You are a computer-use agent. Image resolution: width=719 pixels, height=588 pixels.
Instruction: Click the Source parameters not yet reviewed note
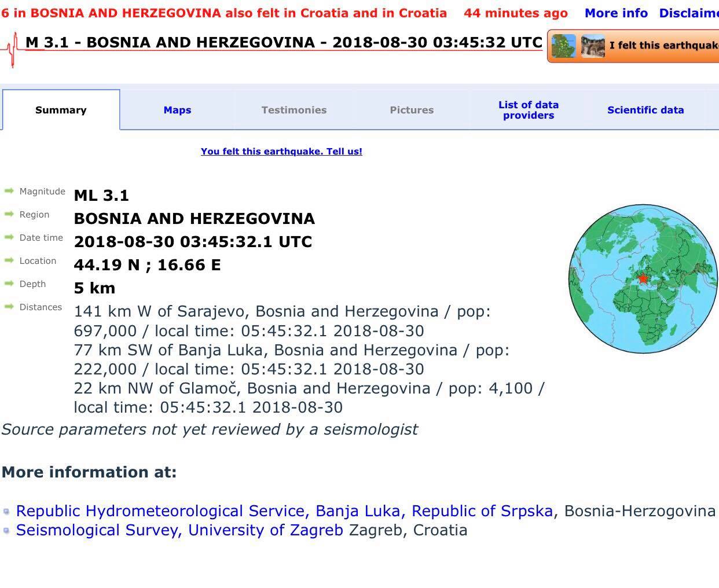click(210, 429)
